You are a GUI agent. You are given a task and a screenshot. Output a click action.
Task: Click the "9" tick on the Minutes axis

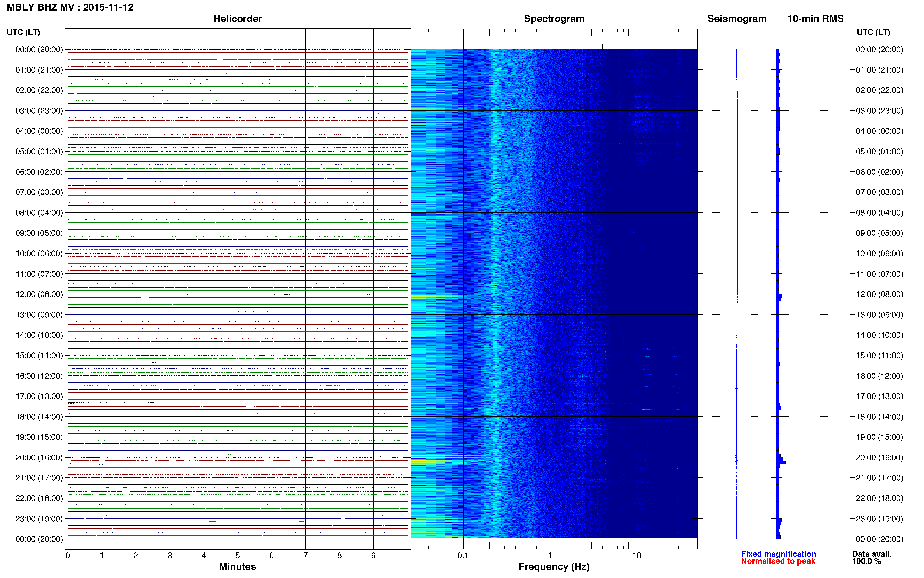(373, 555)
